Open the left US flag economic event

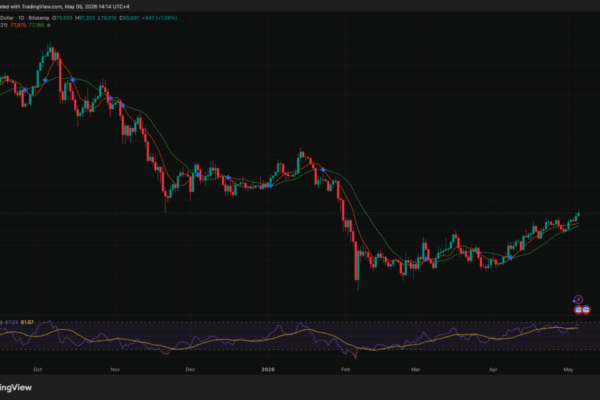(578, 309)
